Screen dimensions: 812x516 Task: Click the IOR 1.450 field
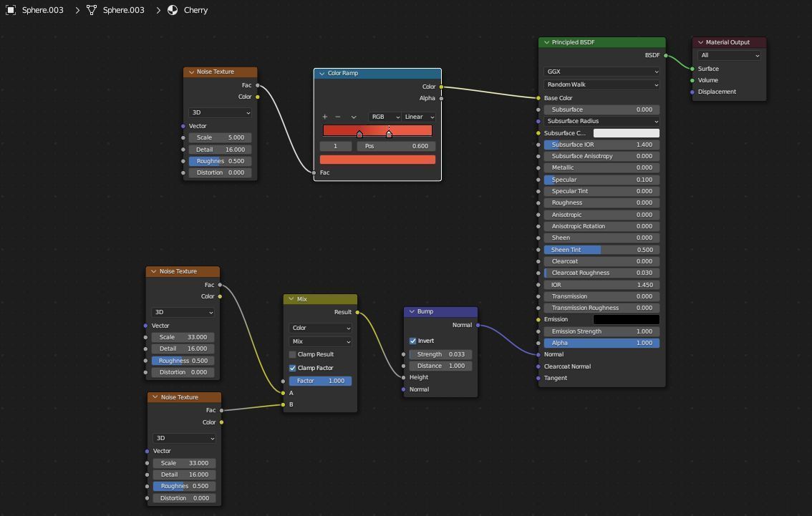click(x=601, y=285)
